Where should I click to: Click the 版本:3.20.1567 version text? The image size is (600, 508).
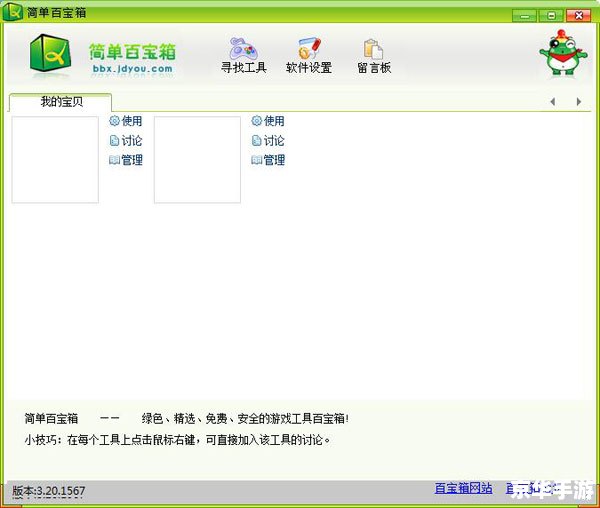point(49,491)
